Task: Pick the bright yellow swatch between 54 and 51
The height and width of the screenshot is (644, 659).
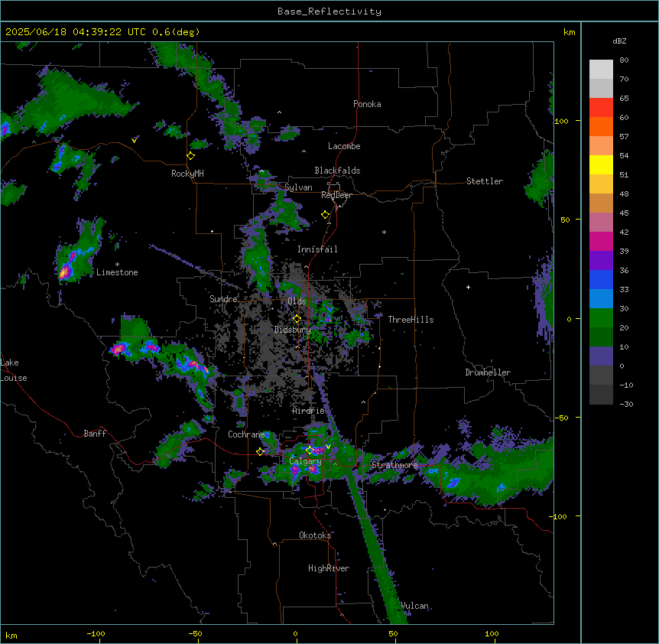Action: (601, 164)
